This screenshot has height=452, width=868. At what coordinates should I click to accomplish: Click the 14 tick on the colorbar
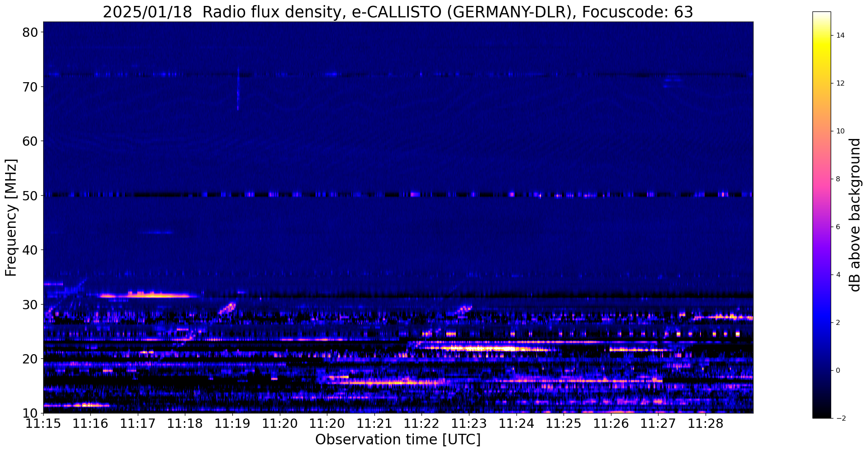[840, 36]
